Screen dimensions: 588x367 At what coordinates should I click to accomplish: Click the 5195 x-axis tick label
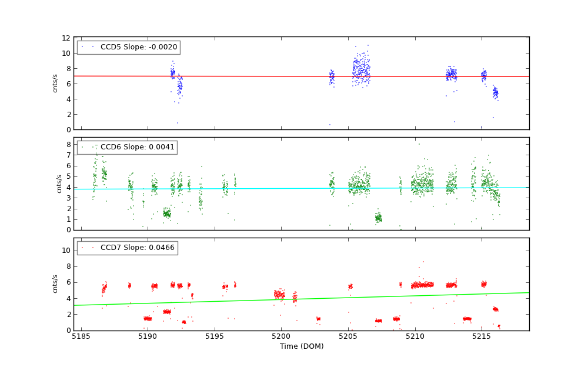point(215,337)
